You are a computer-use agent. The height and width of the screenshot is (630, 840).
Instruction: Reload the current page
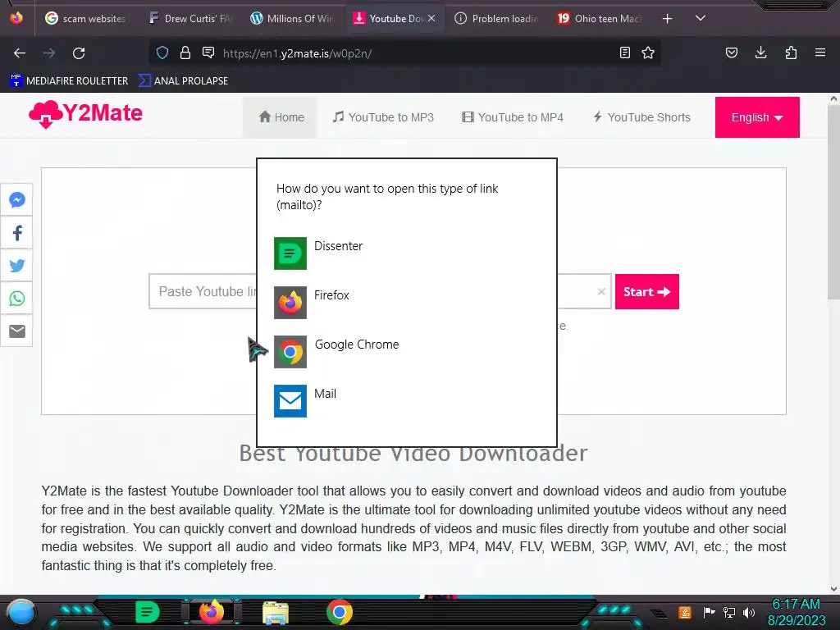click(79, 53)
